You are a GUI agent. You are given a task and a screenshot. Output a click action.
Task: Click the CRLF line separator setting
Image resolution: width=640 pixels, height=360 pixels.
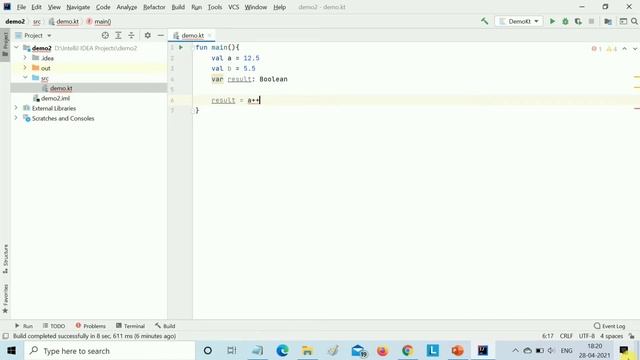(566, 336)
